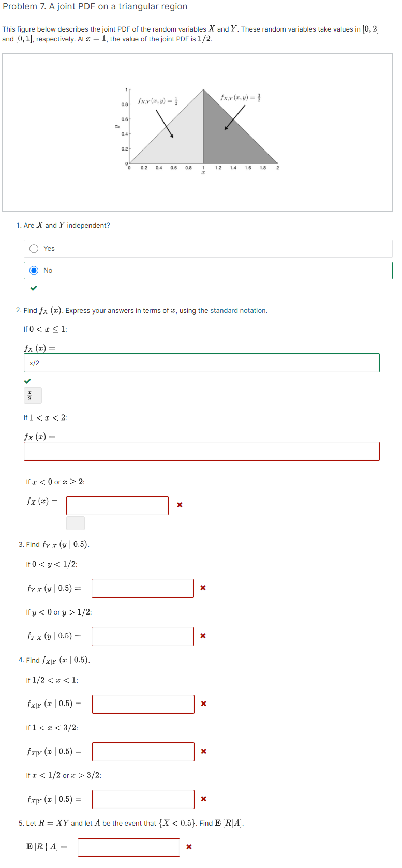This screenshot has width=402, height=868.
Task: Click the input field for fX(x) when 1<x<2
Action: coord(202,451)
